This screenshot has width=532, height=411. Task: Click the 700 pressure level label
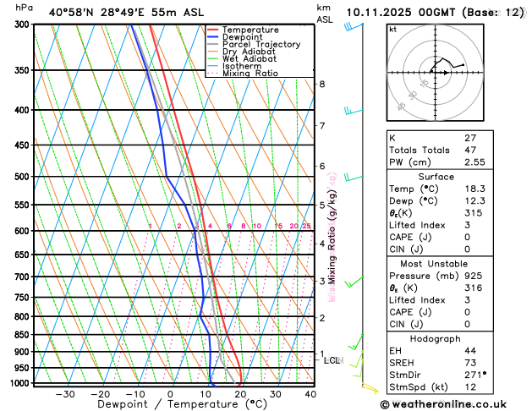click(x=24, y=277)
